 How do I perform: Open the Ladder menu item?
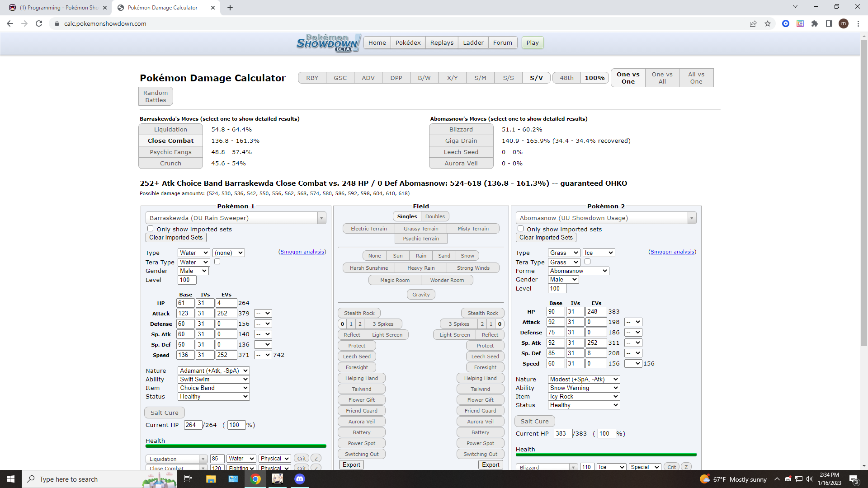pos(473,42)
